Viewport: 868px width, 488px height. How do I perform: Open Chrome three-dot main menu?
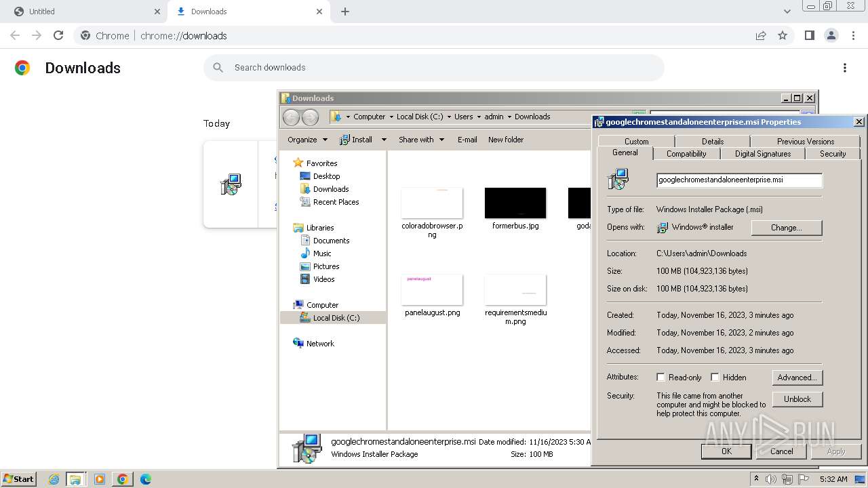[854, 35]
